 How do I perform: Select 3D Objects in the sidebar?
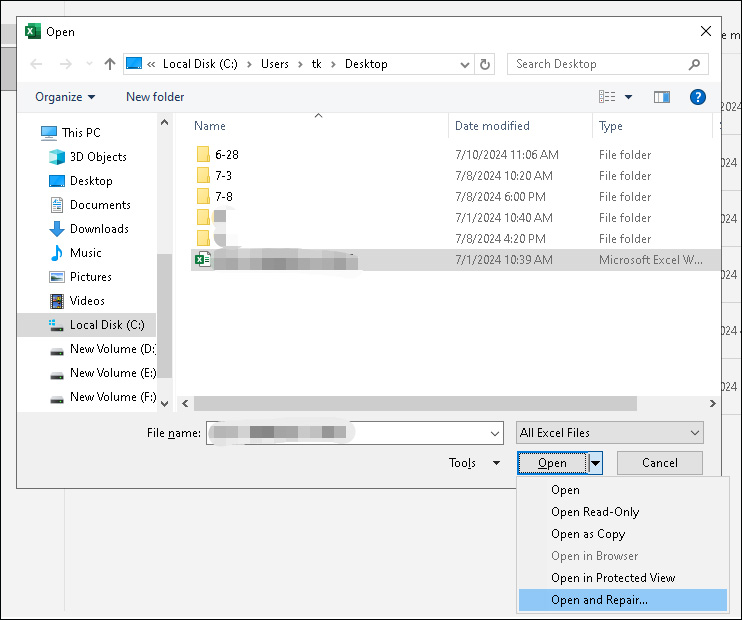pyautogui.click(x=88, y=157)
